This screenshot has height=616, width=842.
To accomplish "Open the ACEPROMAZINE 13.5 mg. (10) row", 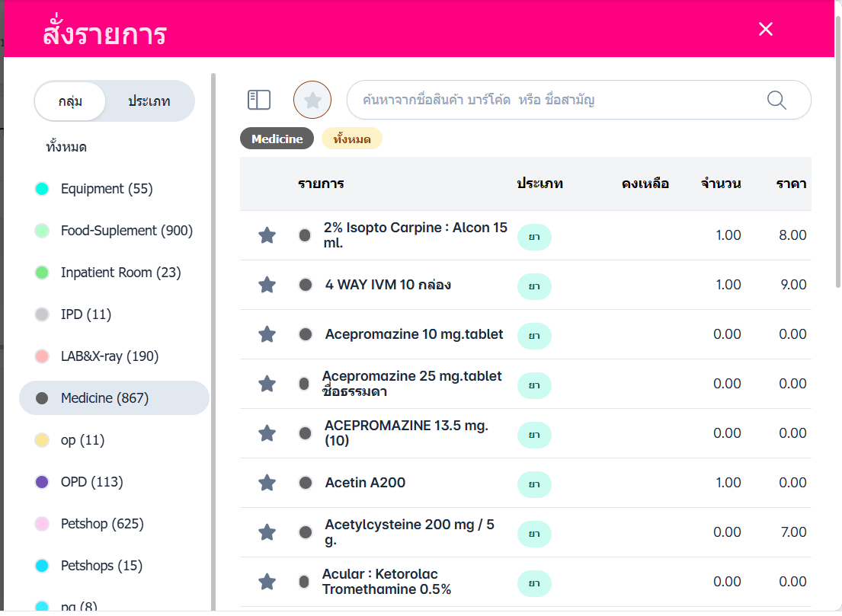I will tap(525, 433).
